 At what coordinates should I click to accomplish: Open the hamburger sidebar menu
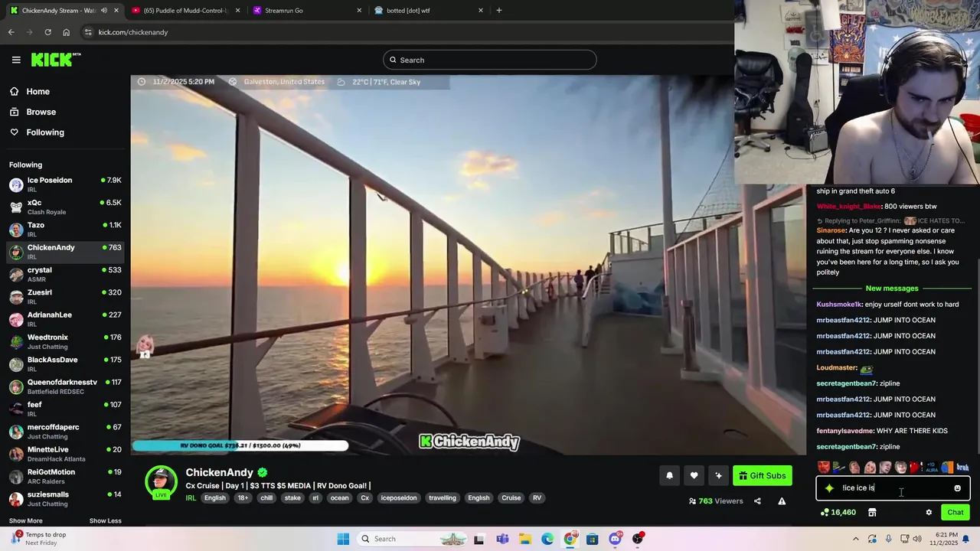pyautogui.click(x=16, y=60)
